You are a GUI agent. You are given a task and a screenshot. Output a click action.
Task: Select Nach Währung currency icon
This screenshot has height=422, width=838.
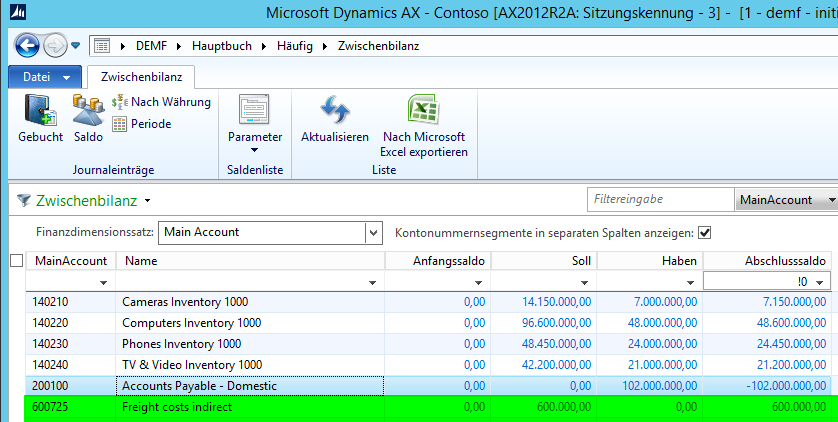(120, 102)
